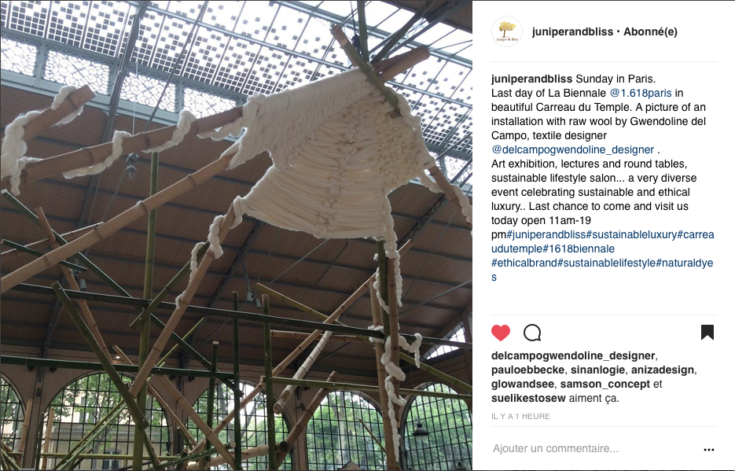The width and height of the screenshot is (735, 471).
Task: Open the #sustainableluxury hashtag
Action: [x=631, y=234]
